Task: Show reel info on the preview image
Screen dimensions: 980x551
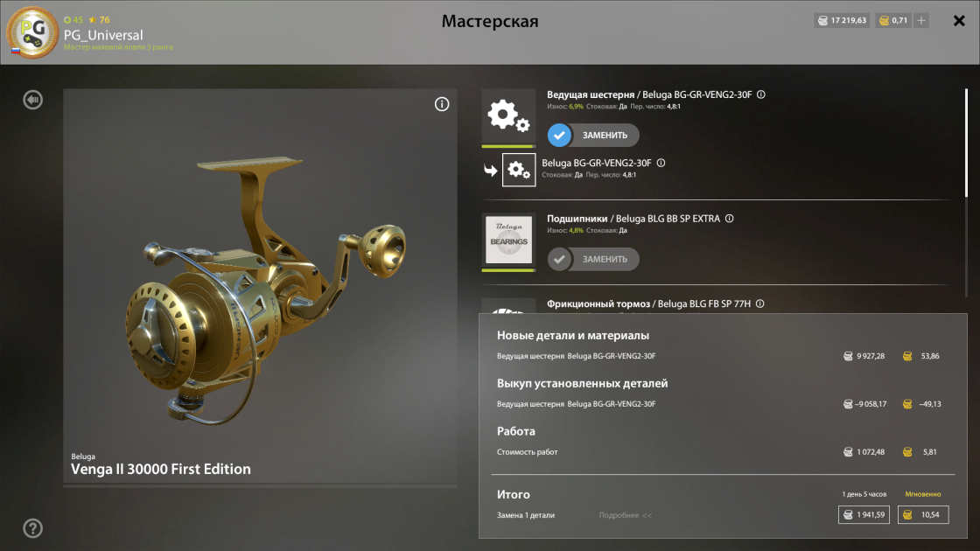Action: (x=442, y=104)
